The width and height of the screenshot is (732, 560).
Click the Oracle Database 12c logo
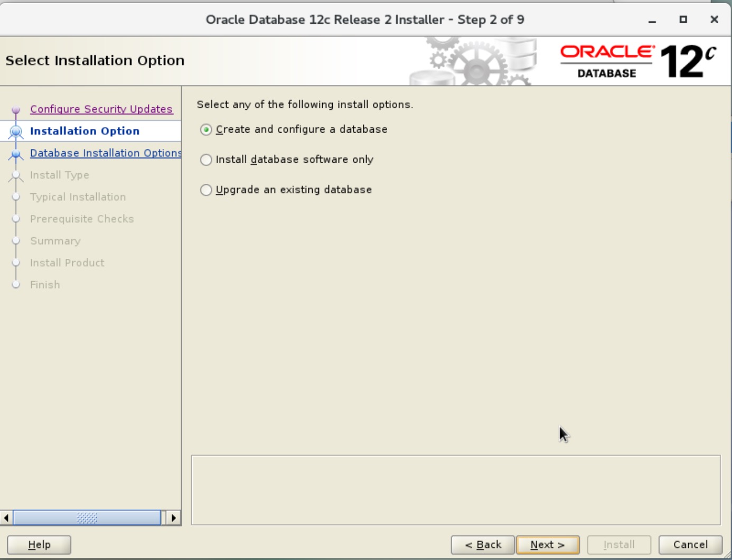tap(638, 61)
